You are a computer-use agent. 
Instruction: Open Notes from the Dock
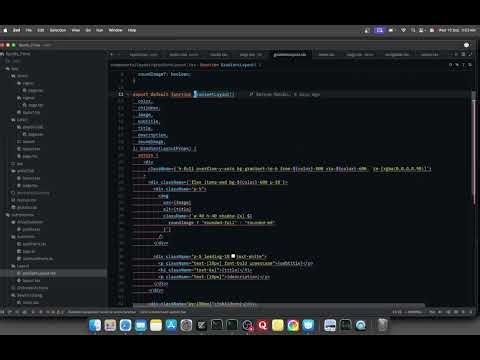click(x=156, y=325)
